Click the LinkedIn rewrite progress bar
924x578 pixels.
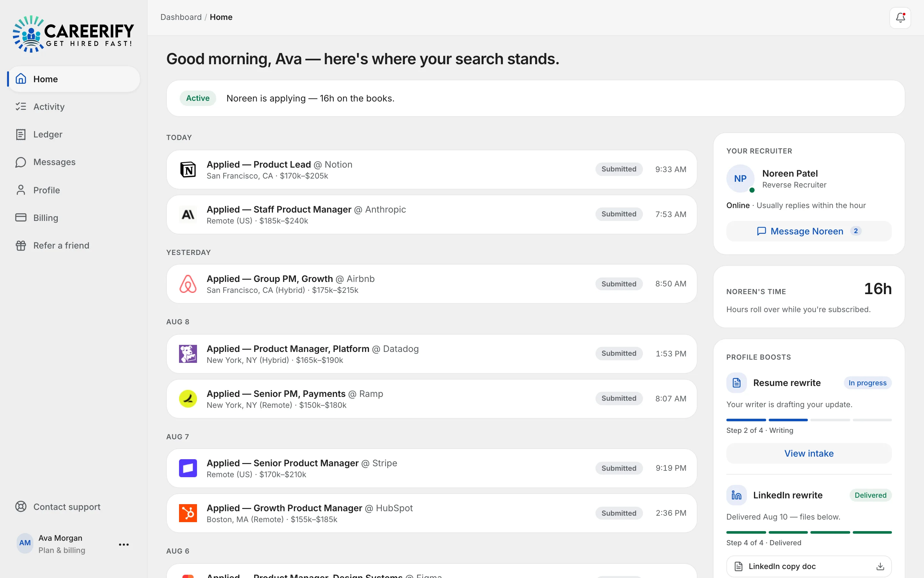[809, 532]
